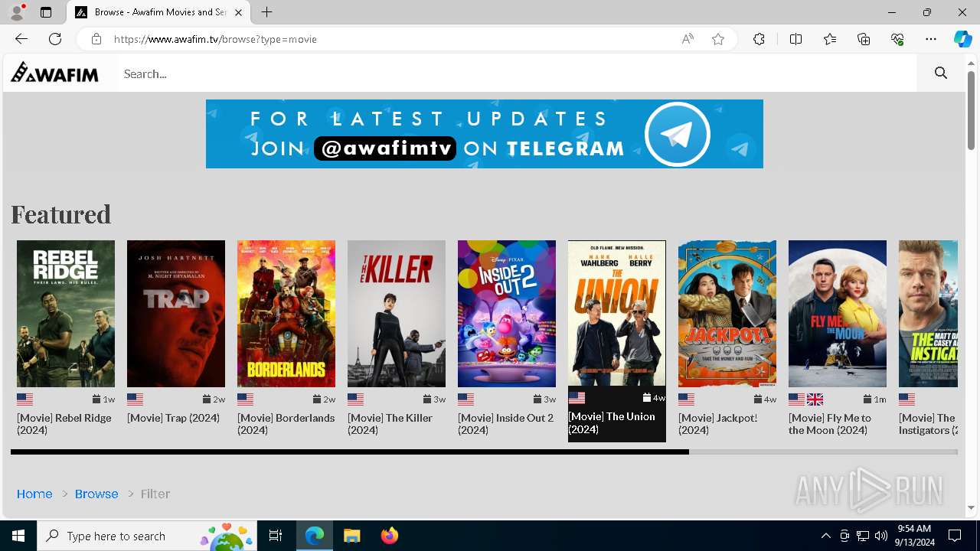Viewport: 980px width, 551px height.
Task: Open The Instigators movie poster
Action: coord(928,314)
